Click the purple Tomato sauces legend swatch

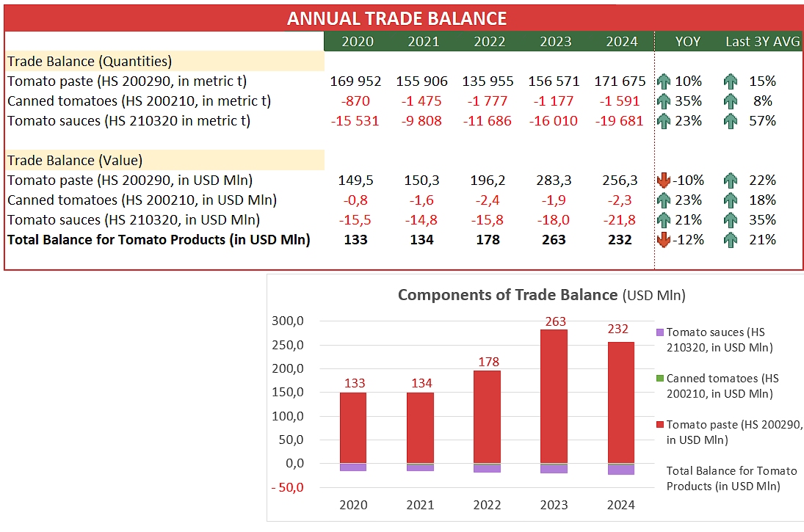(659, 332)
